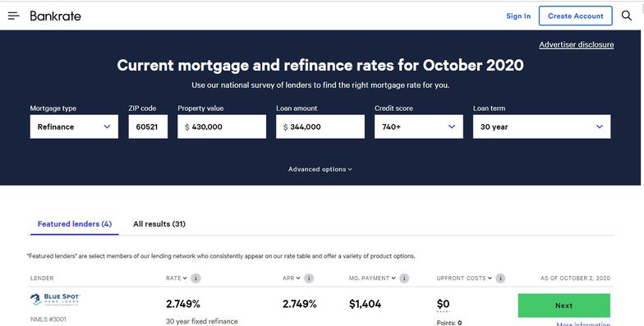Show info icon next to Upfront Costs
The image size is (644, 326).
coord(500,278)
